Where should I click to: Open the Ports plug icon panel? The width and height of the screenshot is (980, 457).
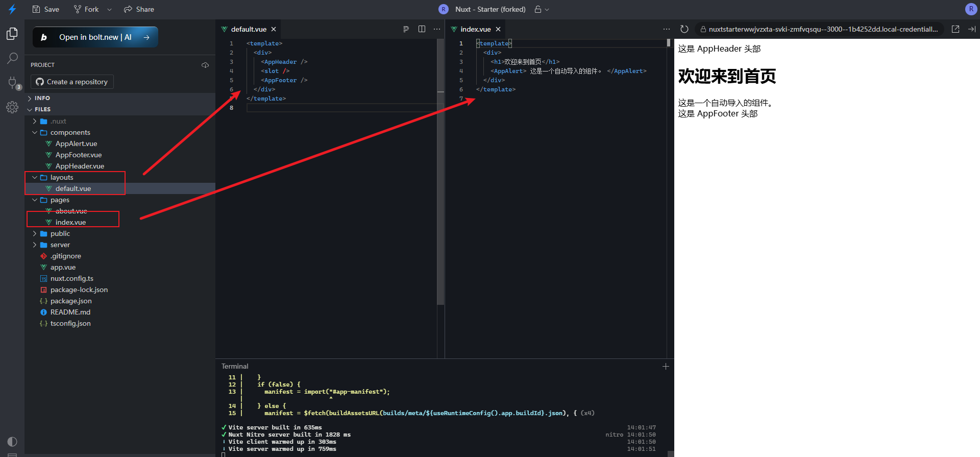coord(12,82)
